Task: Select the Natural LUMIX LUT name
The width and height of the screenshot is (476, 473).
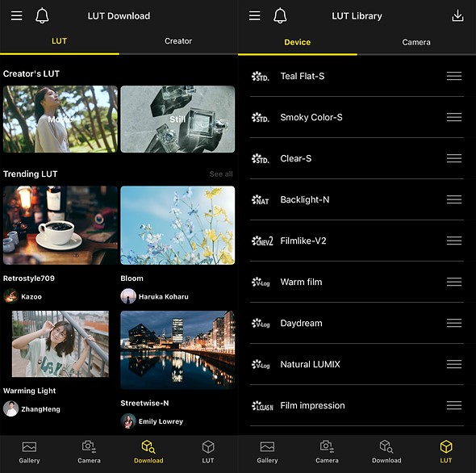Action: (310, 364)
